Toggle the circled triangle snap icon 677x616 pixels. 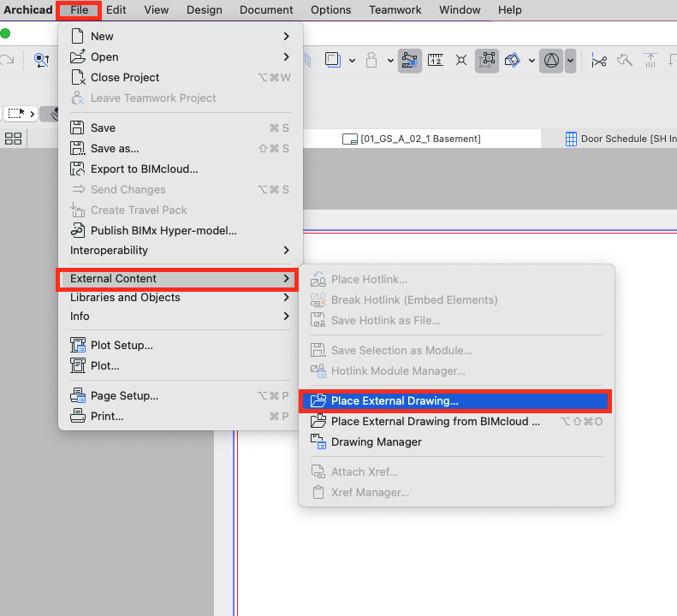(x=551, y=60)
